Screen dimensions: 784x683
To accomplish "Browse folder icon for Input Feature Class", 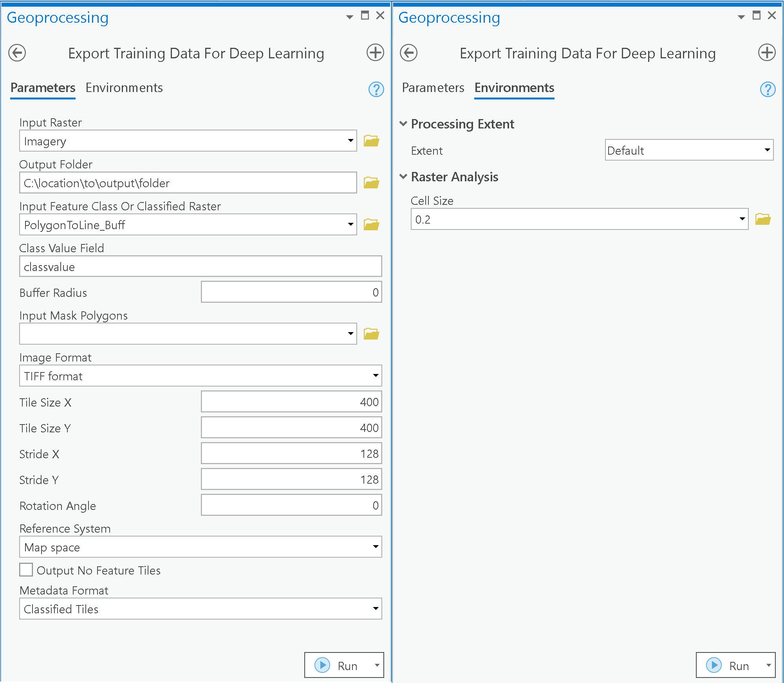I will tap(371, 224).
